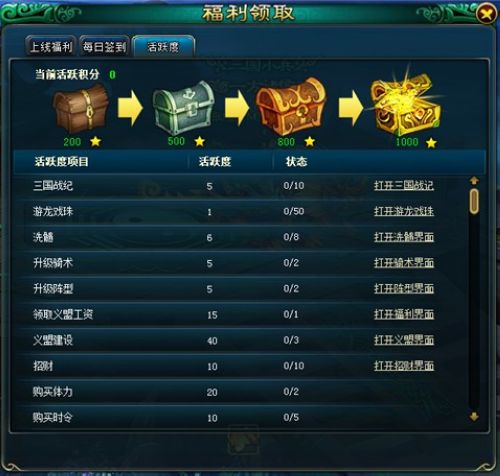The width and height of the screenshot is (500, 476).
Task: Open the 打开洗髓界面 link
Action: [404, 237]
